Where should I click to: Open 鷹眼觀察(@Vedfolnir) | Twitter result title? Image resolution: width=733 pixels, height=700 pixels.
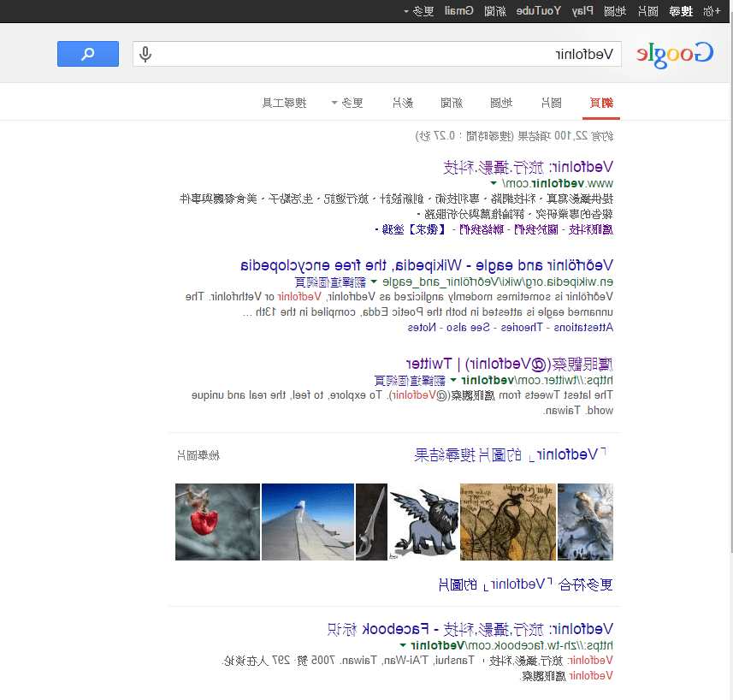[510, 364]
